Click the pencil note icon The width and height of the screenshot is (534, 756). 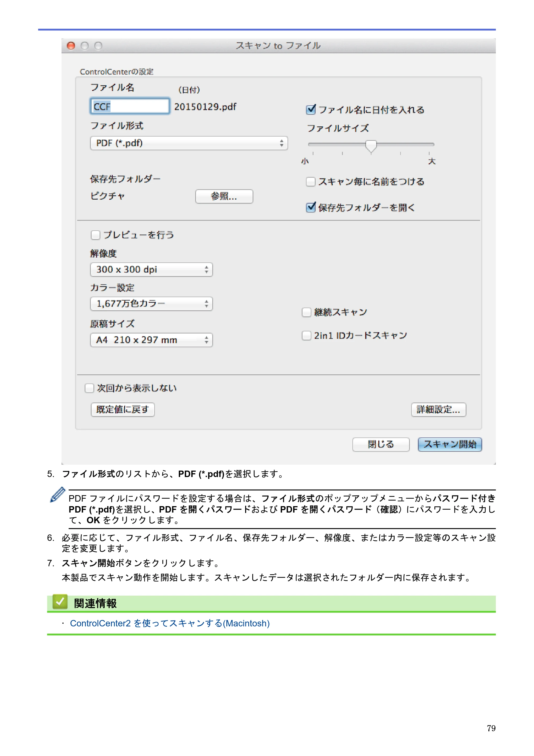(x=57, y=494)
